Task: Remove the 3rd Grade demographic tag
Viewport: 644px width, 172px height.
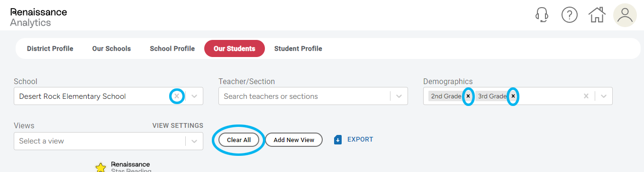Action: coord(513,96)
